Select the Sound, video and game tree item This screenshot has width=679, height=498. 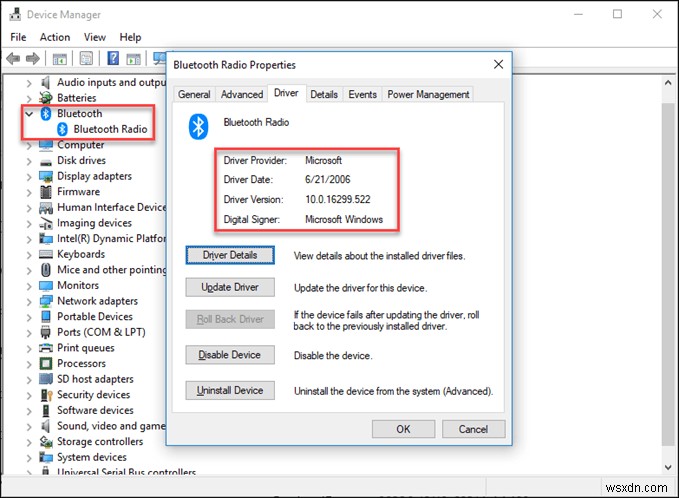click(x=111, y=426)
